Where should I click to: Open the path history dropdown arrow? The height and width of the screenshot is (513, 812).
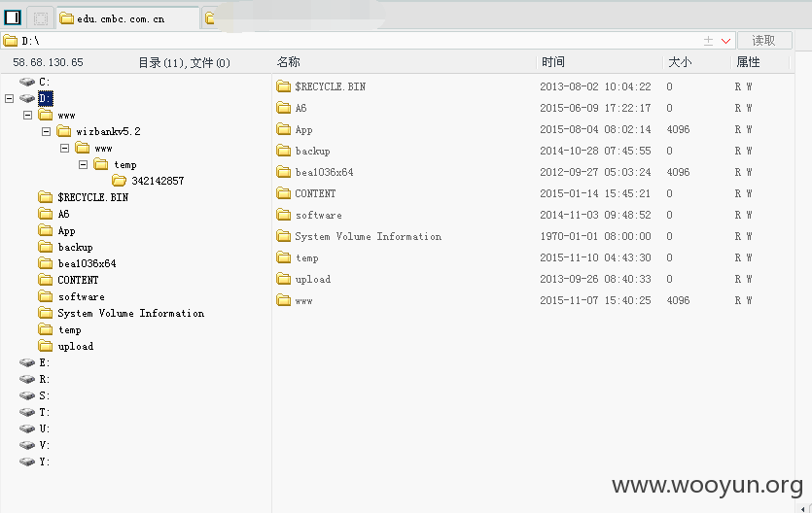click(726, 41)
